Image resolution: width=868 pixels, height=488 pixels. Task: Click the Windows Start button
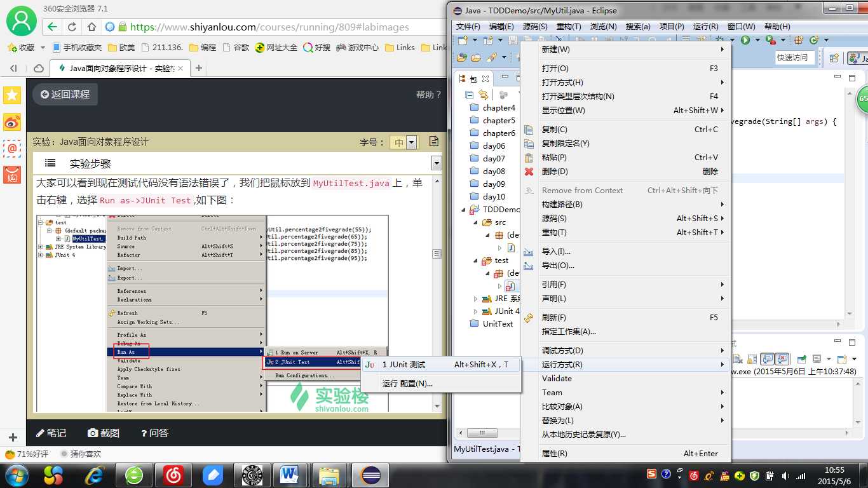pos(16,475)
